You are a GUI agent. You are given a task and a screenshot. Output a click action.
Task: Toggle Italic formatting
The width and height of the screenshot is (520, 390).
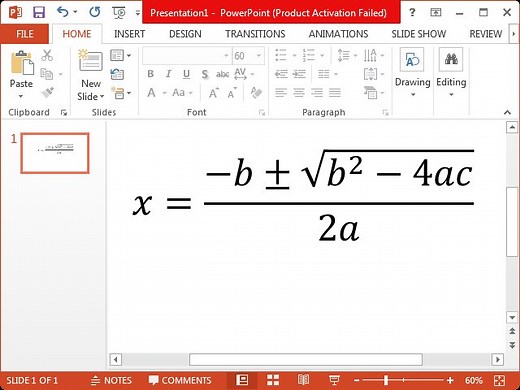click(x=169, y=74)
